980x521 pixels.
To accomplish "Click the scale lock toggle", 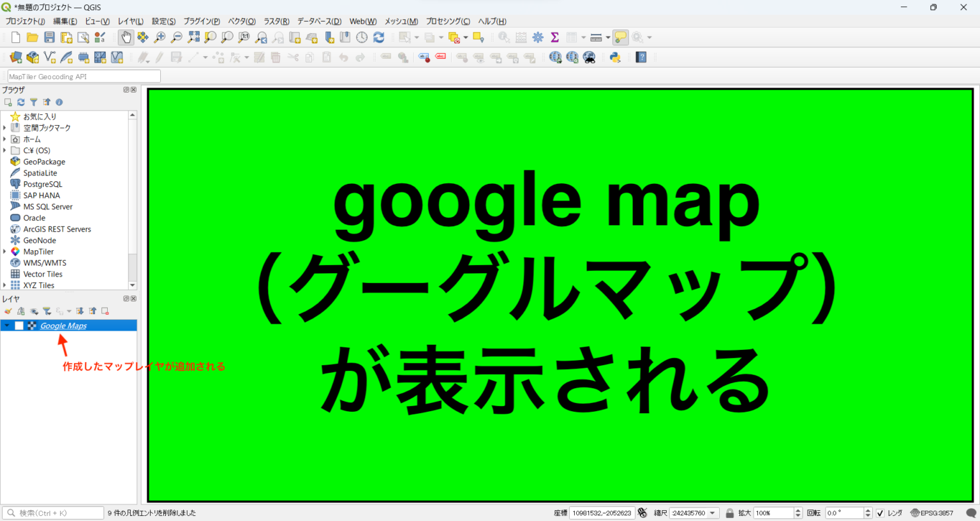I will [729, 513].
